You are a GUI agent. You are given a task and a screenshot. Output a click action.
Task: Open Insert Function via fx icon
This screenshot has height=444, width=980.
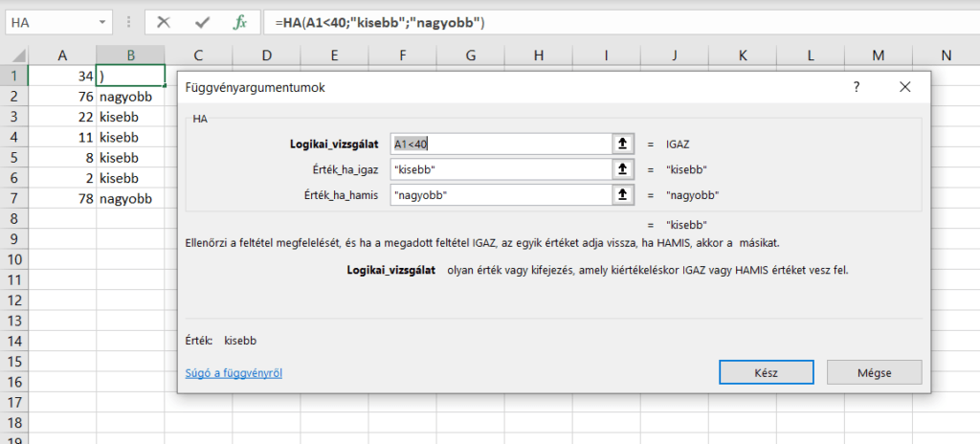tap(240, 23)
